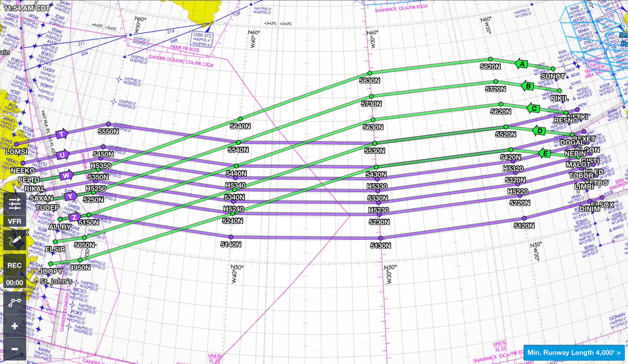Select the eastbound Track E marker
The image size is (628, 364).
pyautogui.click(x=545, y=152)
